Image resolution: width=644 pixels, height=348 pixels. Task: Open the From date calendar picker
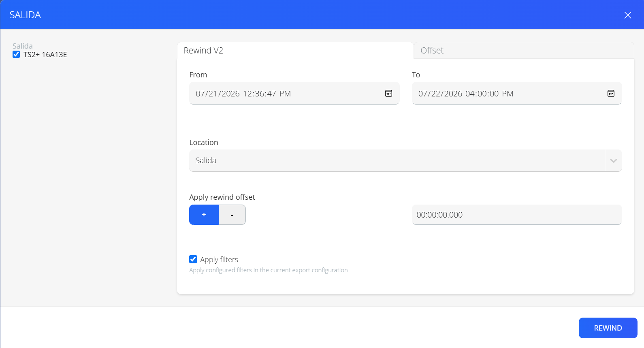tap(388, 94)
